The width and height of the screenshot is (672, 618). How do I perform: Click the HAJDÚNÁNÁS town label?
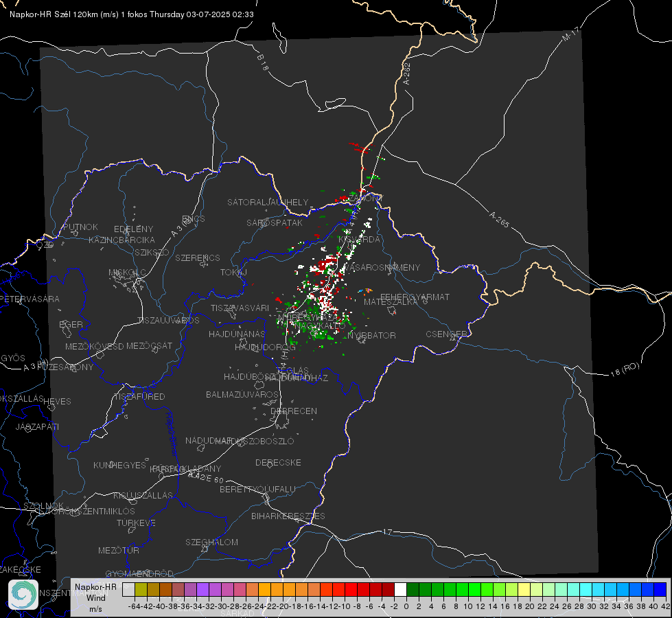237,334
